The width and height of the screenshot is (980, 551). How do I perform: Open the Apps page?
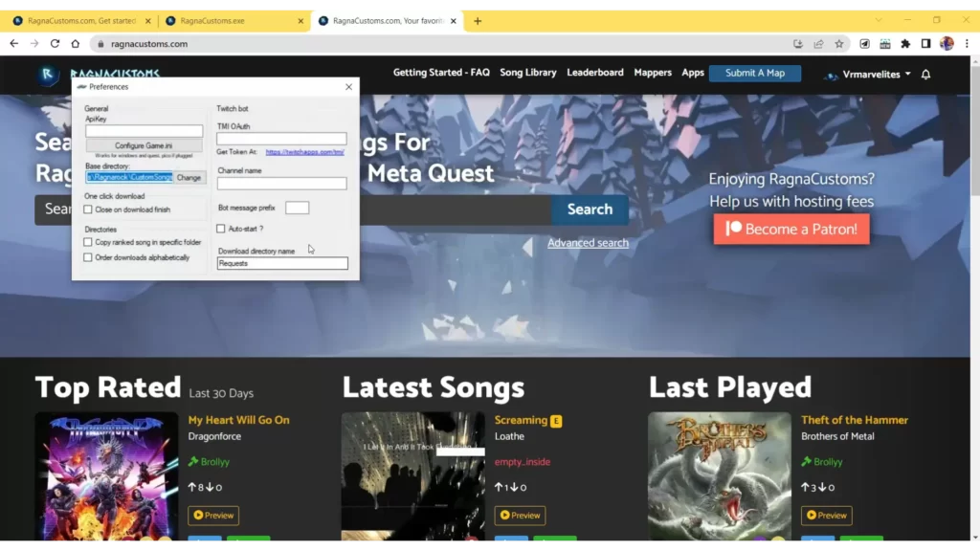point(693,73)
